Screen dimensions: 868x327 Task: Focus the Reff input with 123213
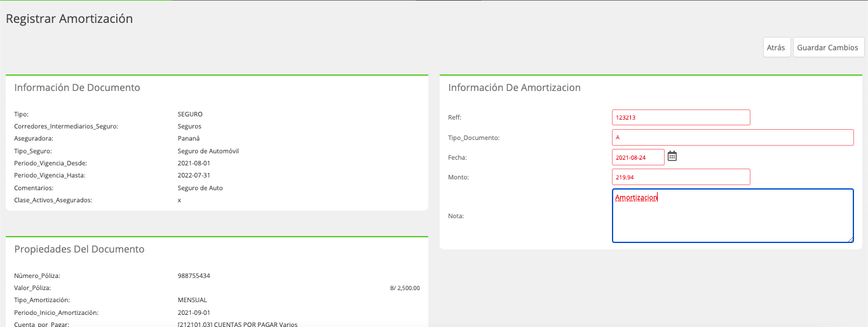(x=681, y=117)
